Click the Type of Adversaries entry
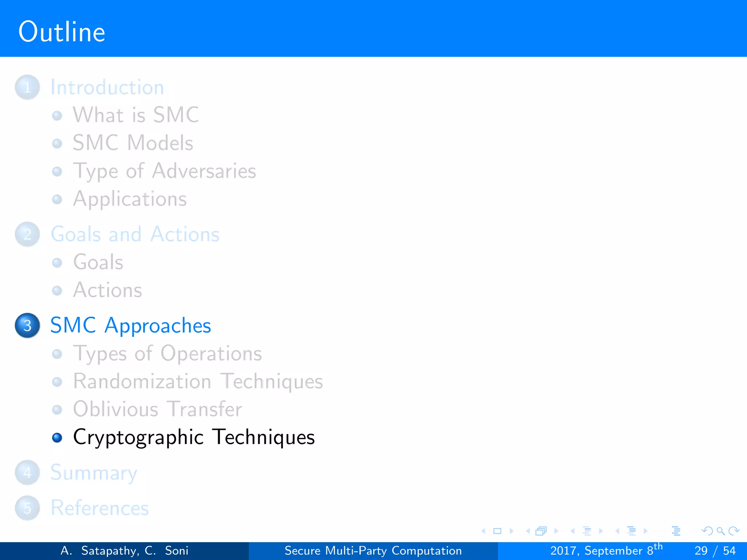The width and height of the screenshot is (747, 560). (165, 171)
